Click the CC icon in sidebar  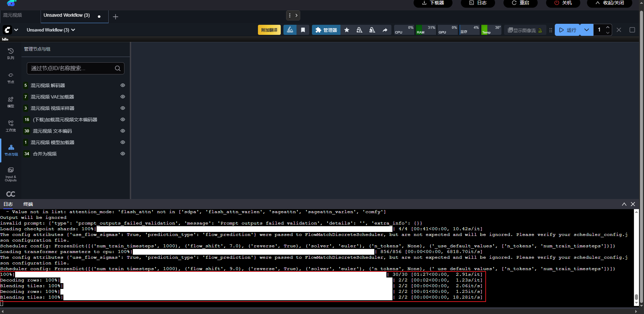[11, 194]
